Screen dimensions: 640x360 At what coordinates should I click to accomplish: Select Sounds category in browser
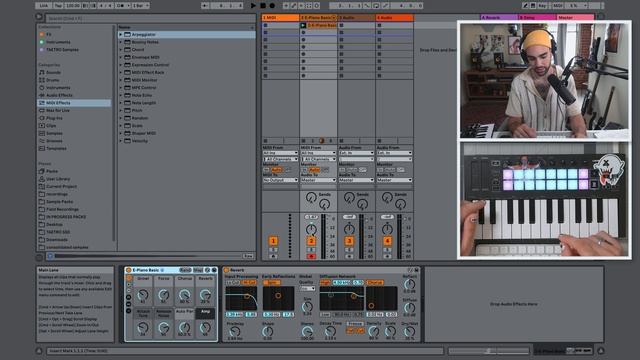pos(53,72)
